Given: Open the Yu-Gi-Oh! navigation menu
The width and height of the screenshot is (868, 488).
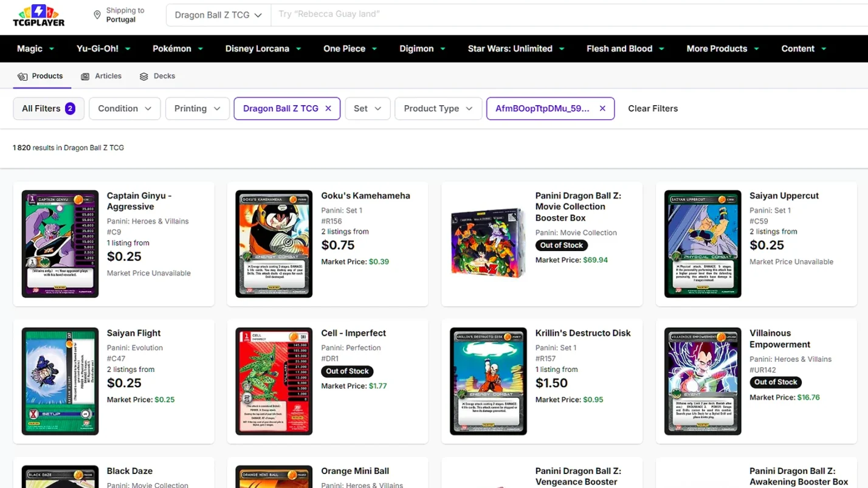Looking at the screenshot, I should click(x=103, y=49).
